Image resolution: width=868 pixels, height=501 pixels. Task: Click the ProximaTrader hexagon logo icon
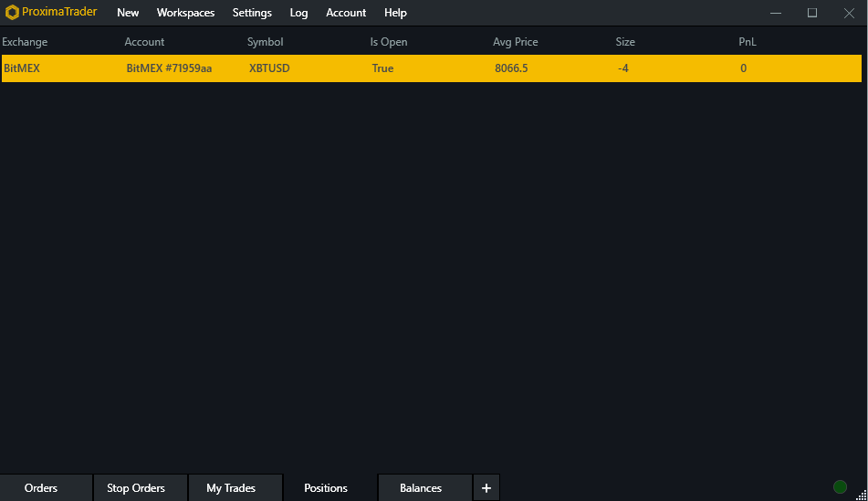[x=12, y=12]
